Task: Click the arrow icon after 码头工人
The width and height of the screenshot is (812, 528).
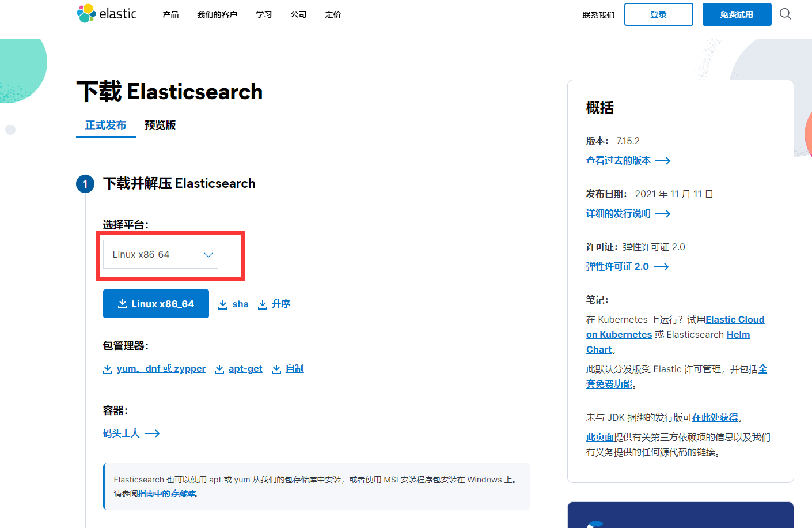Action: point(152,433)
